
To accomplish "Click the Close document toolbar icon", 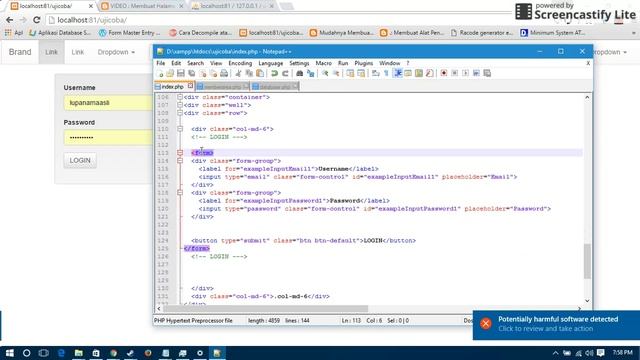I will (x=202, y=73).
